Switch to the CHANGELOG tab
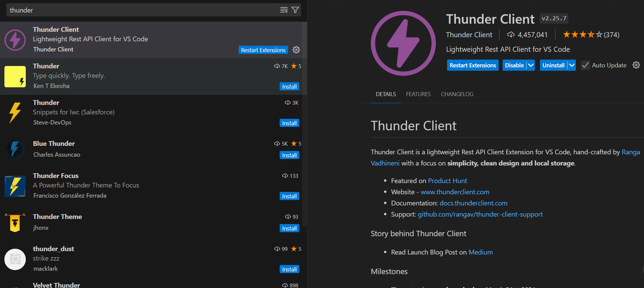Viewport: 644px width, 288px height. [x=457, y=94]
